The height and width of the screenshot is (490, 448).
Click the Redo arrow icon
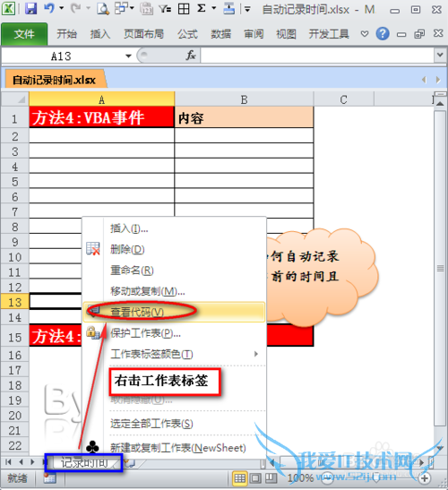coord(75,8)
